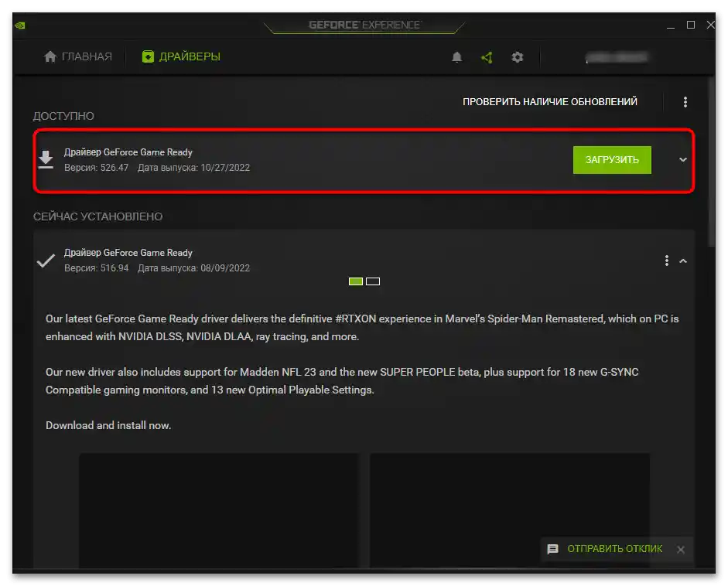Click text 'Дата выпуска: 10/27/2022'
This screenshot has height=586, width=728.
pyautogui.click(x=193, y=168)
